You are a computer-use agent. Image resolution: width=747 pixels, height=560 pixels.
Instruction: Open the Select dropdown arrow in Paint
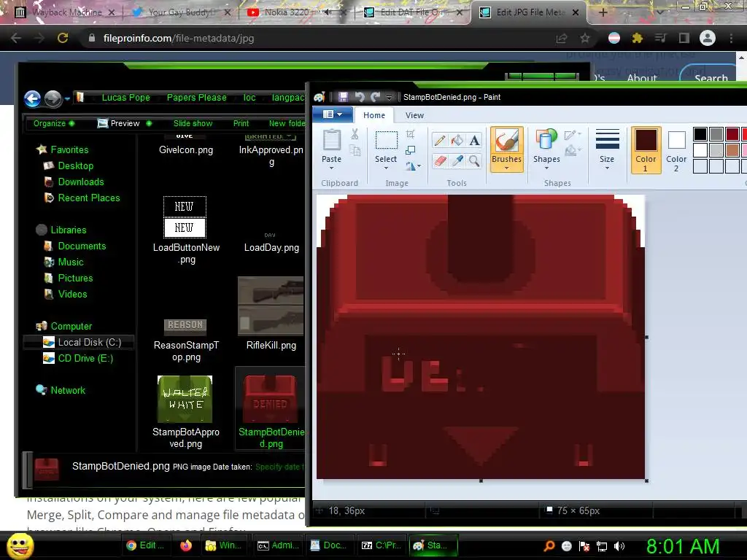pos(386,168)
